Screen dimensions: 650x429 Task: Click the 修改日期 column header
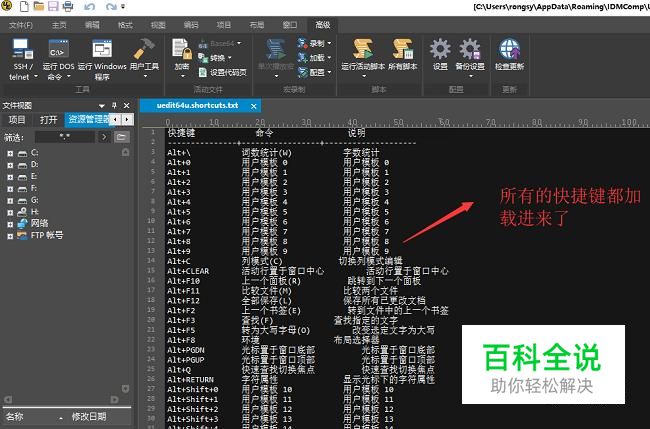tap(89, 417)
